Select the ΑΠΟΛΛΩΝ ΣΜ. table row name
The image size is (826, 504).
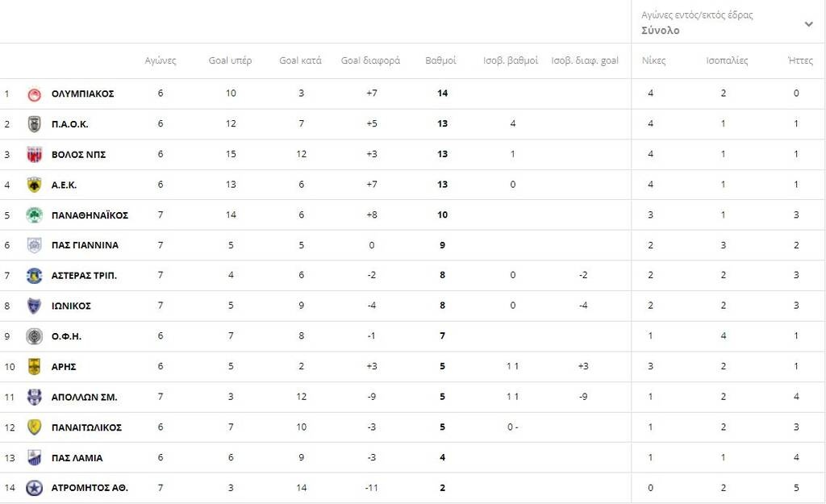click(85, 398)
